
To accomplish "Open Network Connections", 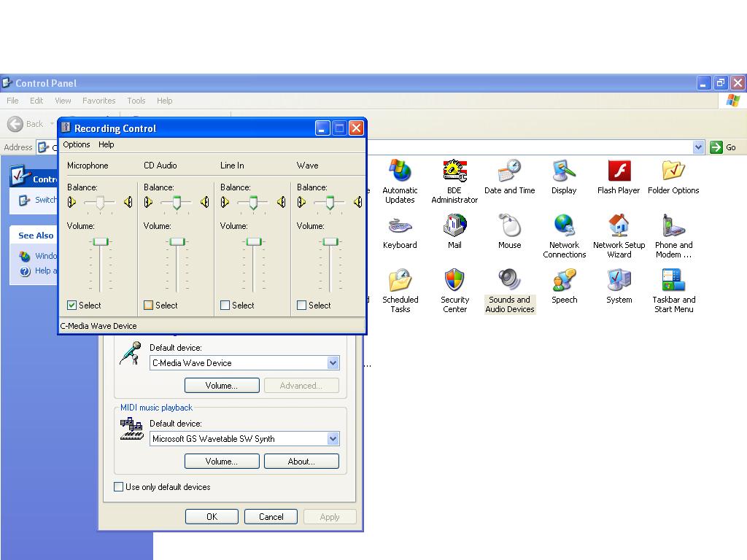I will point(564,236).
